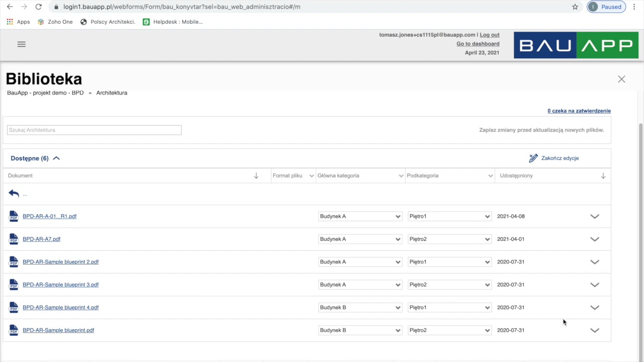Focus the Szukaj:Architektura search field
The image size is (644, 362).
[94, 130]
